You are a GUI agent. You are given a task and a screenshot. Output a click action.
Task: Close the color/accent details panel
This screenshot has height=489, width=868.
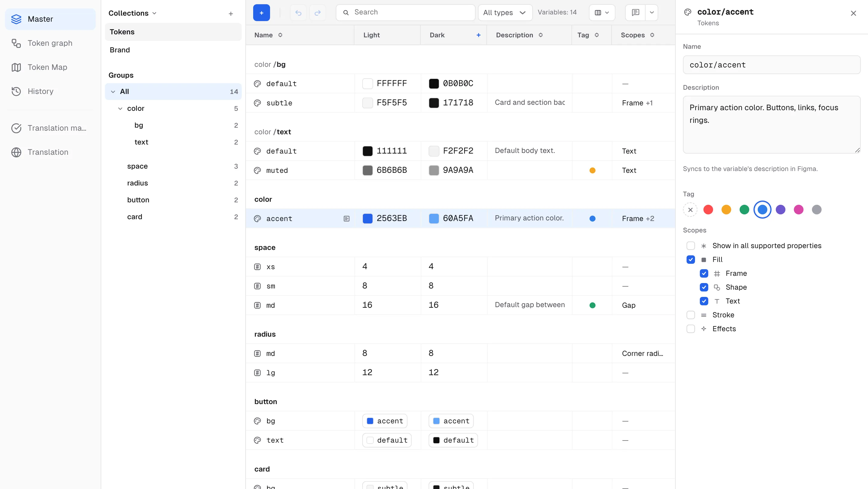click(x=854, y=13)
